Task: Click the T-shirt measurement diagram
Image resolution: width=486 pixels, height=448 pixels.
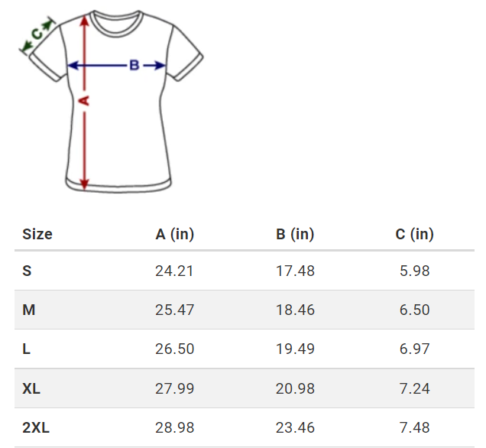Action: click(112, 102)
